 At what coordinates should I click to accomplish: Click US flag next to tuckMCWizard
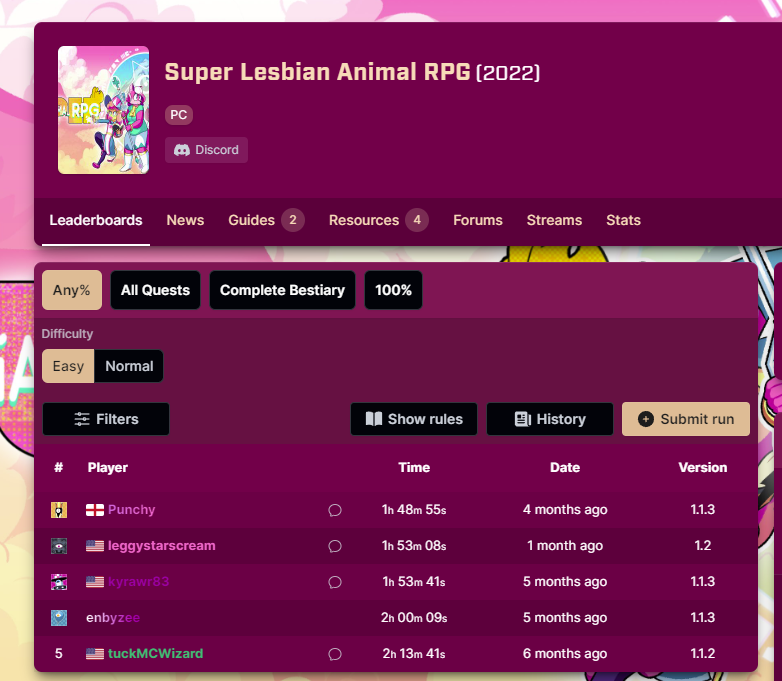pyautogui.click(x=95, y=654)
